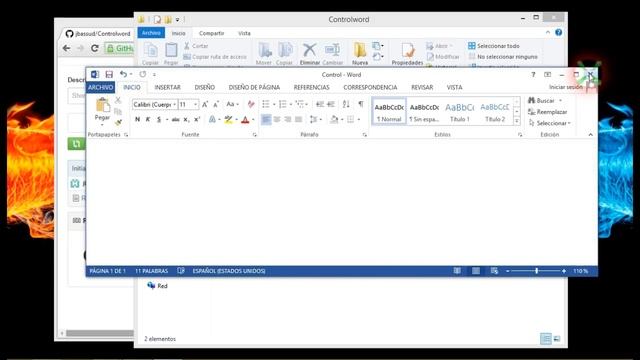
Task: Apply the red font color
Action: 245,119
